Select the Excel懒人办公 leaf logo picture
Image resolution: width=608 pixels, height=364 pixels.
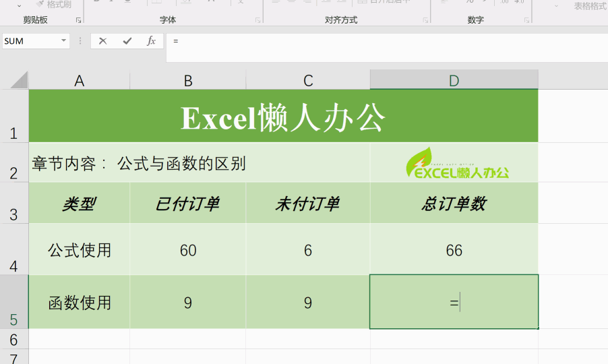tap(457, 163)
